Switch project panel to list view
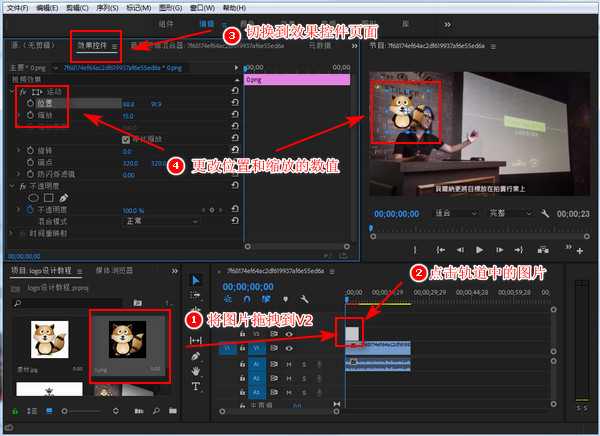 pyautogui.click(x=32, y=411)
